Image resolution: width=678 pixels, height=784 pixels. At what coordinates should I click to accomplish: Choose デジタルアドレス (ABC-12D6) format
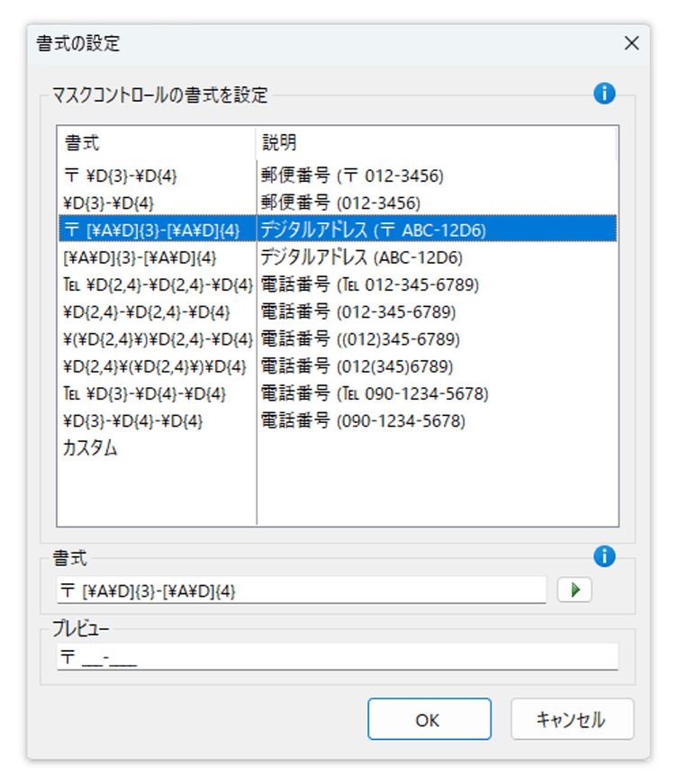338,257
